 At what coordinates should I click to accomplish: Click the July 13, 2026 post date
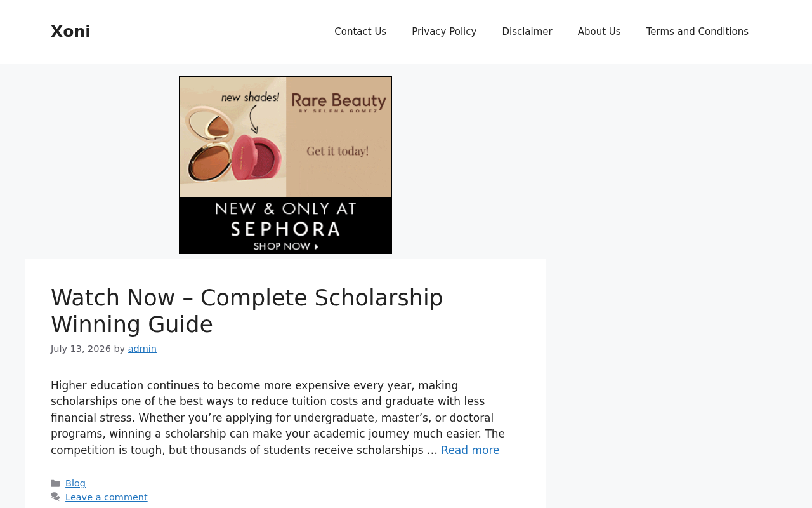[81, 349]
